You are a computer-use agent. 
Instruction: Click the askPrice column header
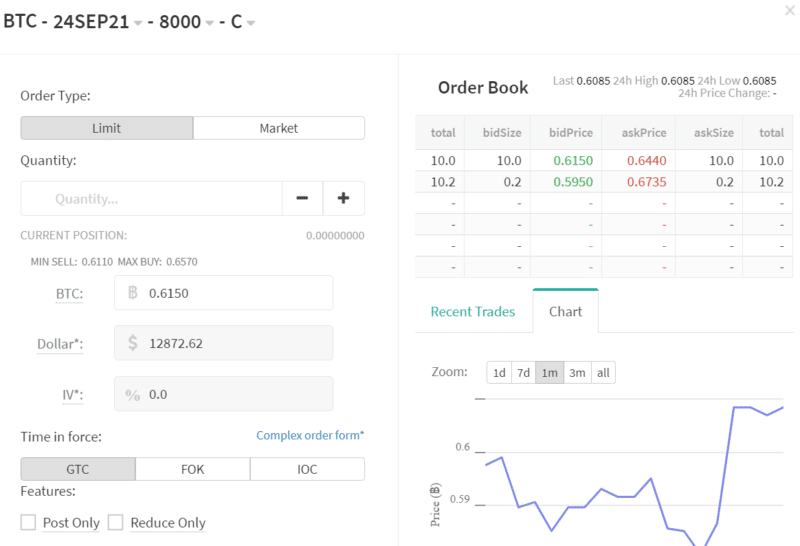644,133
